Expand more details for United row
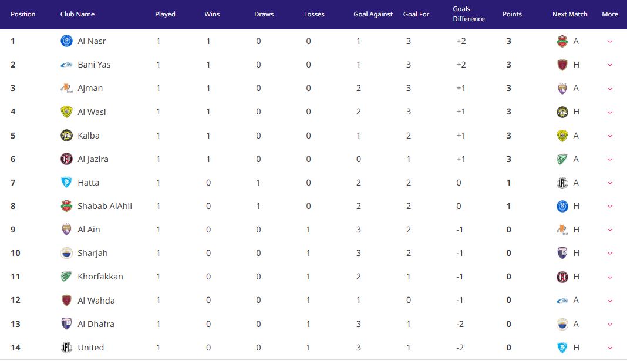 coord(610,348)
